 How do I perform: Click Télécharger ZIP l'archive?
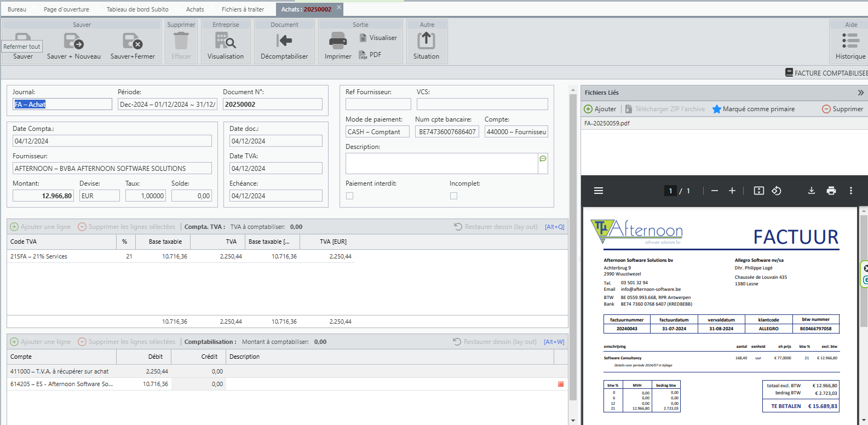(x=665, y=109)
